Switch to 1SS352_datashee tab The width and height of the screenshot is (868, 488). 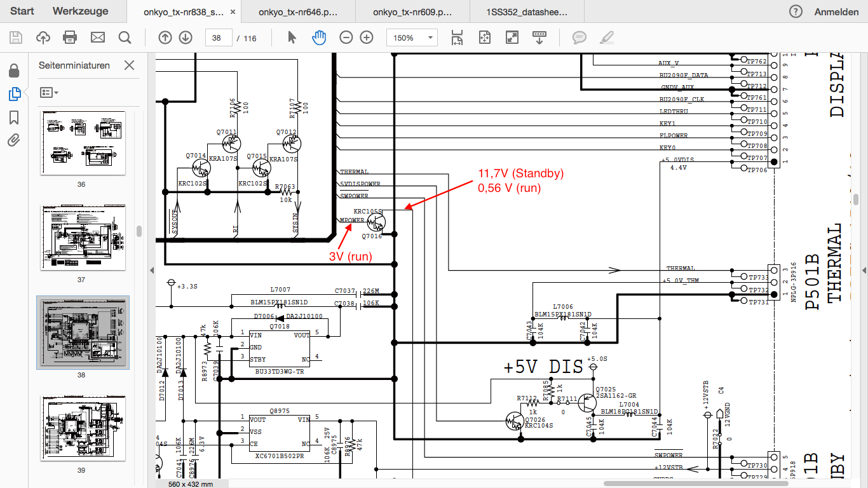point(526,11)
